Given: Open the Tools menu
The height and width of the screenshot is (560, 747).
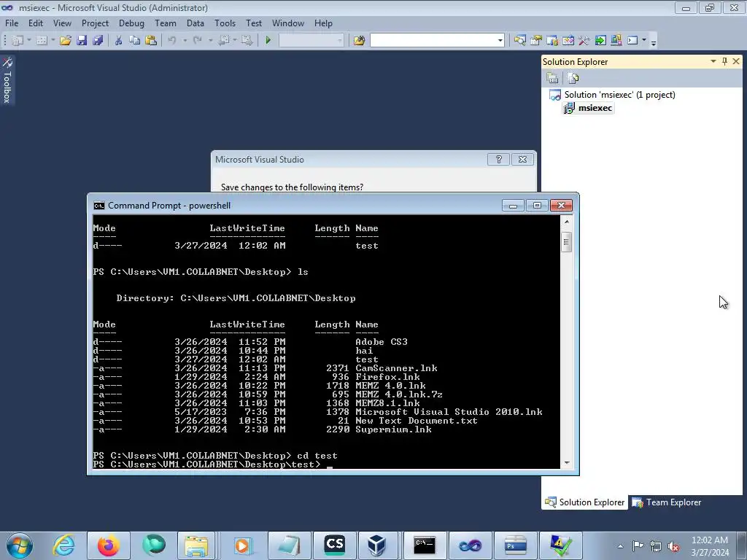Looking at the screenshot, I should coord(225,23).
